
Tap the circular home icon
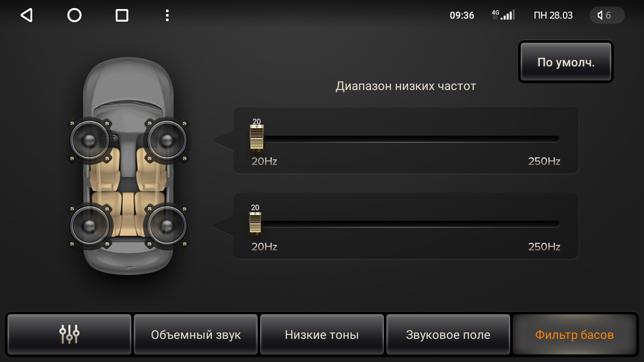click(74, 15)
